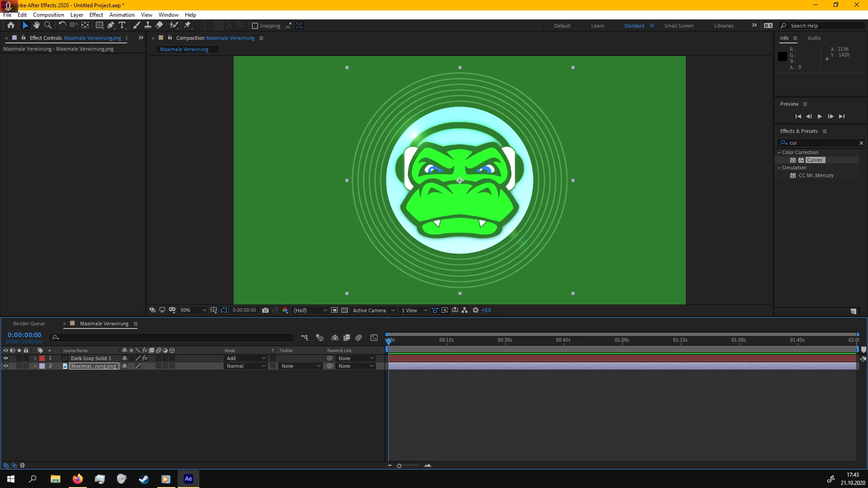This screenshot has height=488, width=868.
Task: Open the Add blending mode dropdown
Action: point(246,358)
